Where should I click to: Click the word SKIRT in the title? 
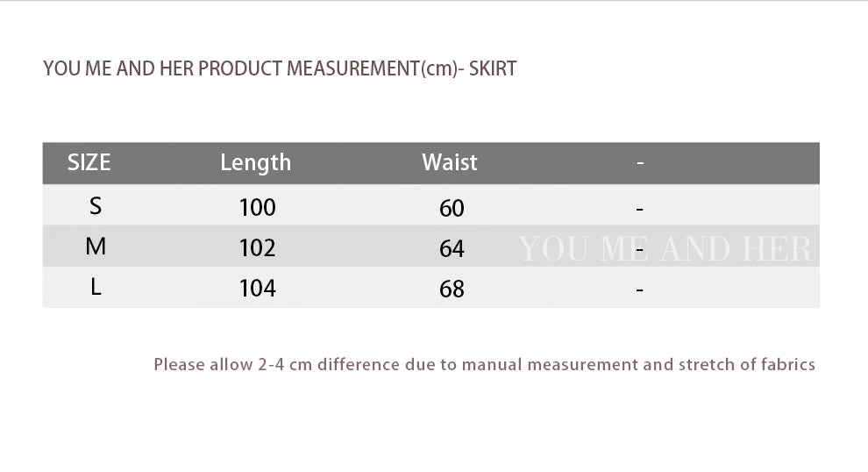493,68
